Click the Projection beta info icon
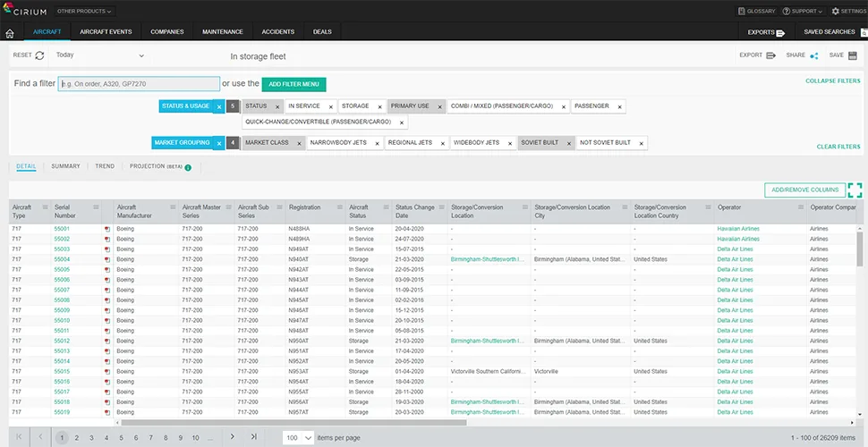The image size is (868, 447). tap(188, 167)
